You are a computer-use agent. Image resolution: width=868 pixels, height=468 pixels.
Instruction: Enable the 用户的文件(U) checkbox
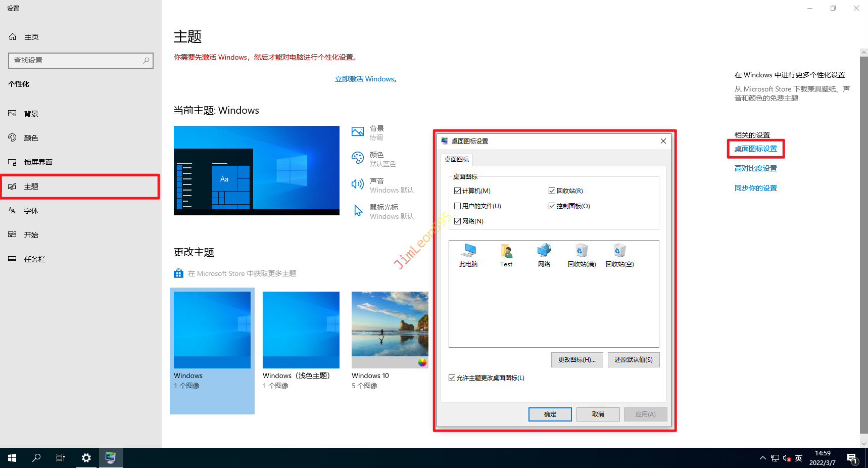coord(458,206)
